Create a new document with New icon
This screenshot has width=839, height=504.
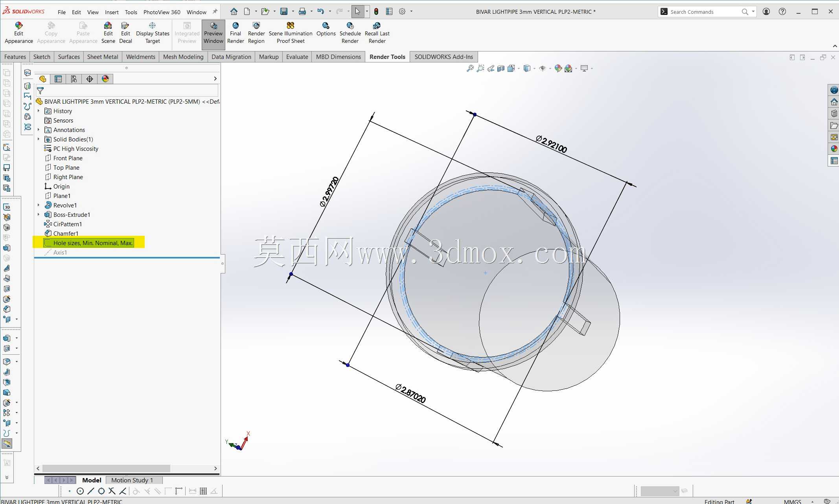coord(247,11)
